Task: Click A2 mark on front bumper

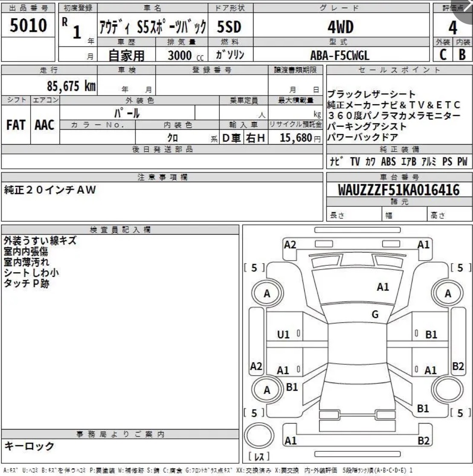Action: 290,245
